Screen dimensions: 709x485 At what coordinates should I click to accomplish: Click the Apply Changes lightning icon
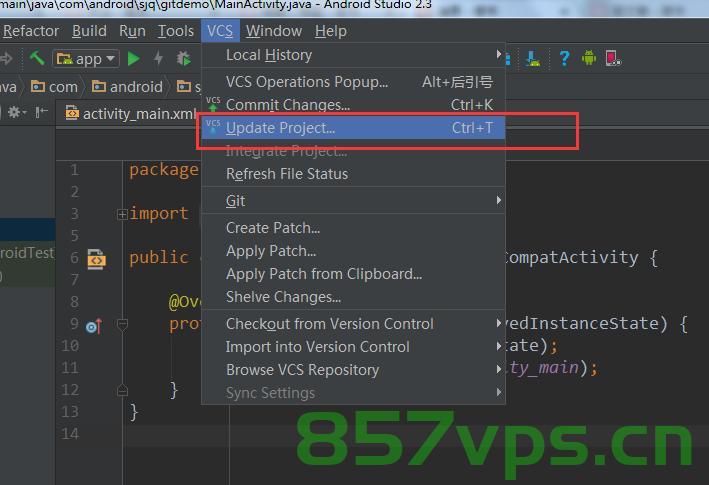[158, 58]
